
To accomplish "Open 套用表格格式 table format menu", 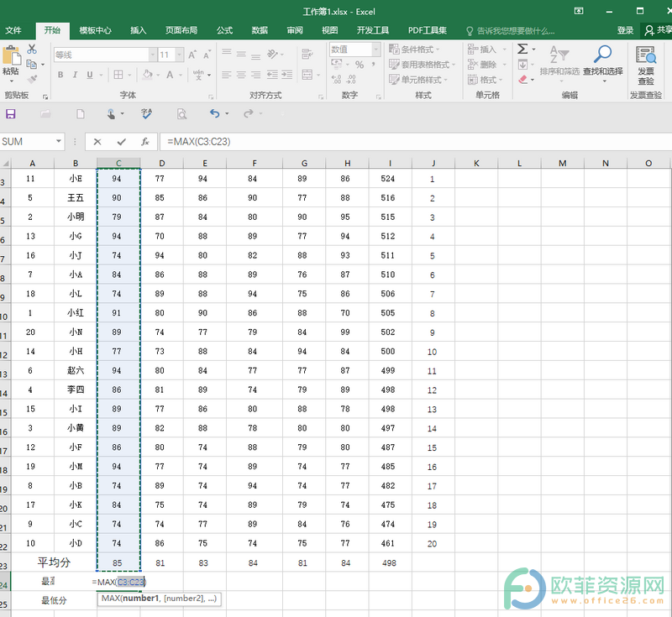I will pos(423,65).
